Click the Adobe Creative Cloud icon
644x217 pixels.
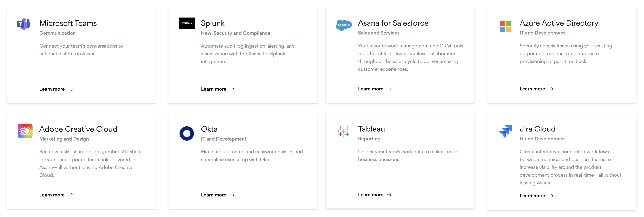tap(25, 131)
